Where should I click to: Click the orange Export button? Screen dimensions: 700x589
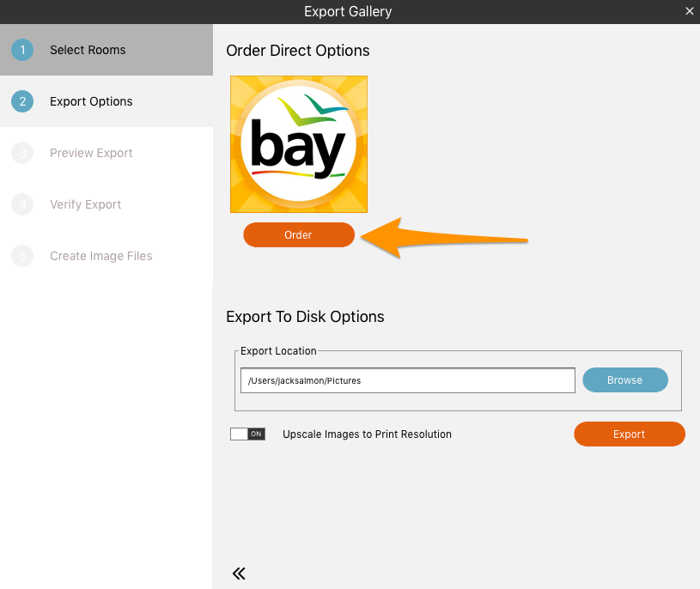click(x=630, y=434)
